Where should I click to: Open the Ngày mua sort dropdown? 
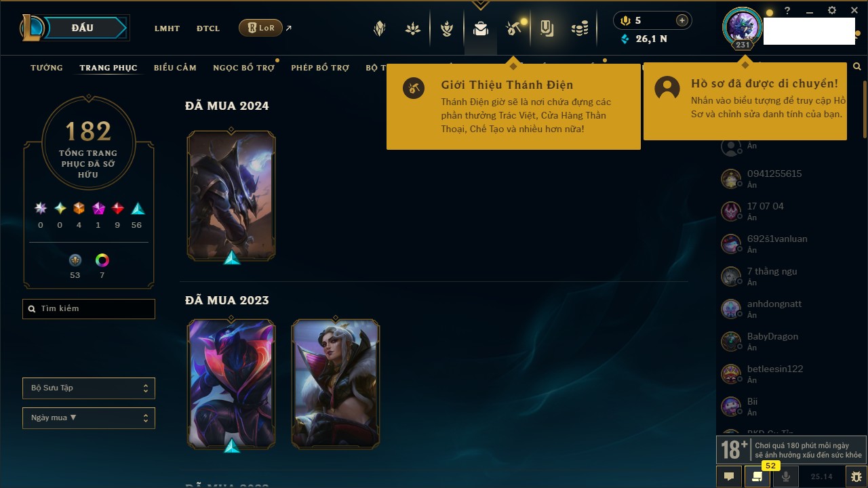coord(89,418)
